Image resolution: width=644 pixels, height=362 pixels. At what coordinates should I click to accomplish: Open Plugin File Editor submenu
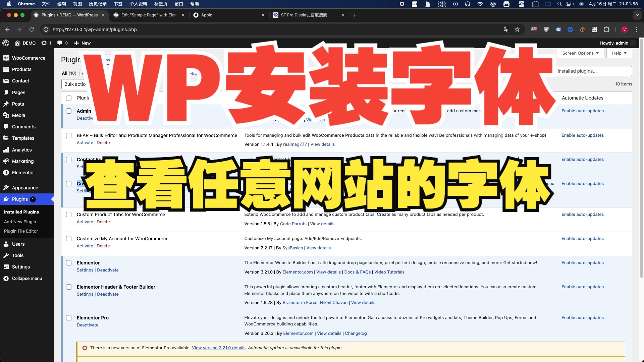21,231
